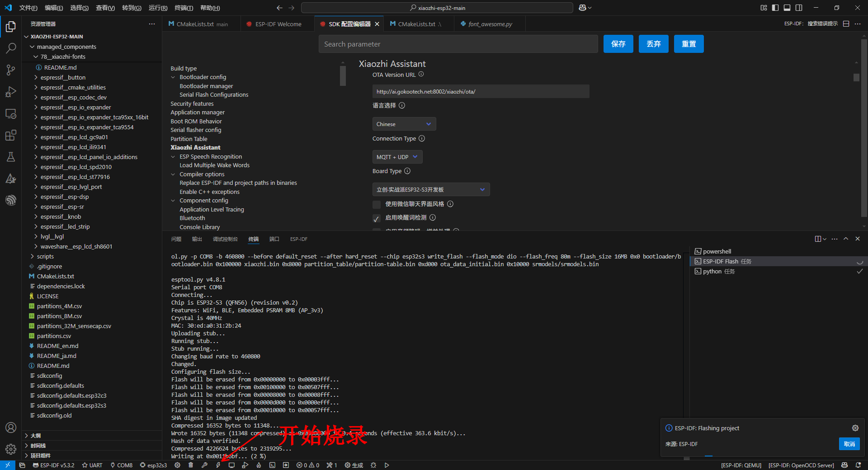Select the powershell terminal entry

click(x=778, y=251)
